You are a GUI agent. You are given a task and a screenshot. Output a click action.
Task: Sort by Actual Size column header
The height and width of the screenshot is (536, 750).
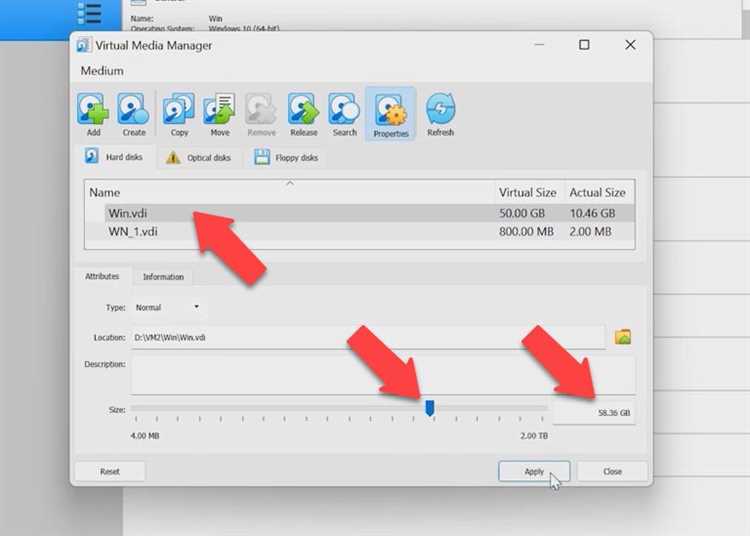[x=598, y=192]
